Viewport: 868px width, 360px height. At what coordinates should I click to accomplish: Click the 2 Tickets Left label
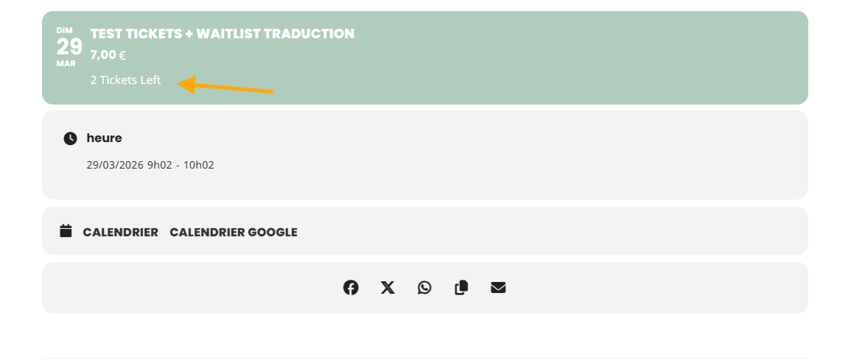[126, 80]
